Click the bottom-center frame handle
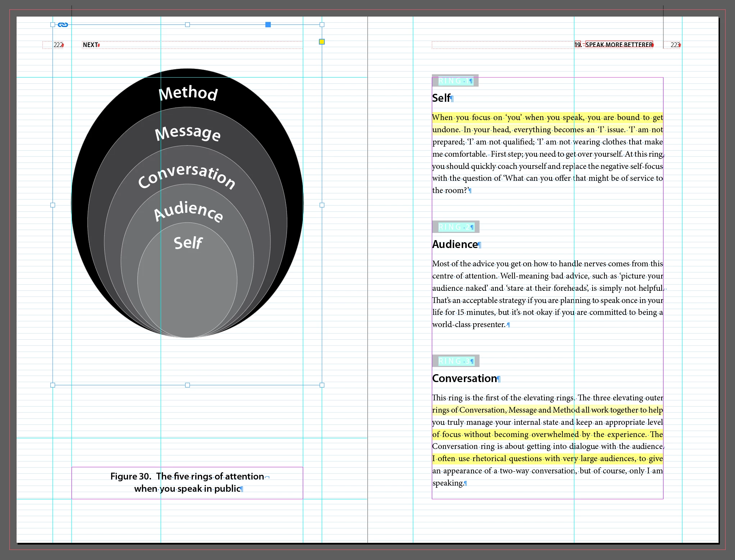This screenshot has width=735, height=560. (x=187, y=385)
